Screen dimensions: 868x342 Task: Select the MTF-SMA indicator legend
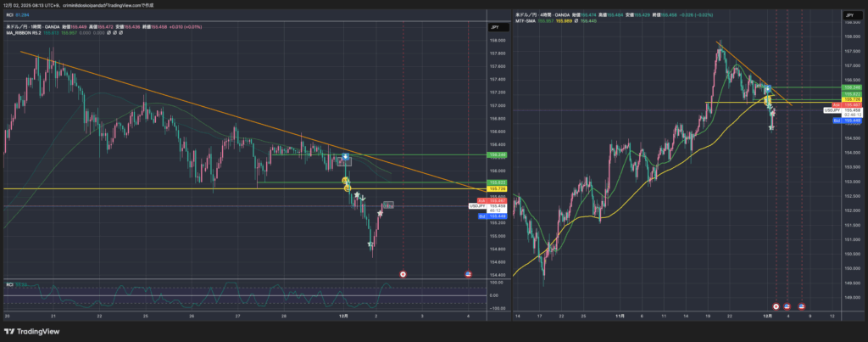pyautogui.click(x=531, y=20)
